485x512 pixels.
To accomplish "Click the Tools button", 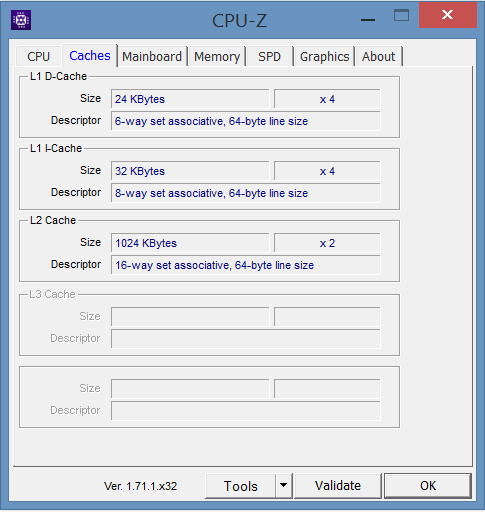I will (x=240, y=486).
